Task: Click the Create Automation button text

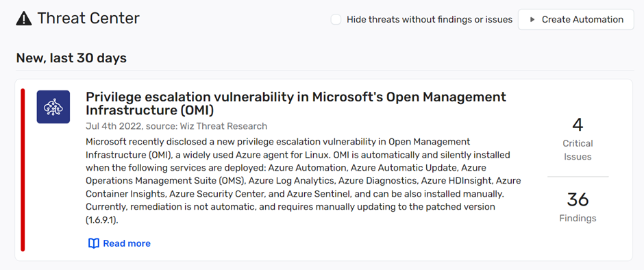Action: point(582,19)
